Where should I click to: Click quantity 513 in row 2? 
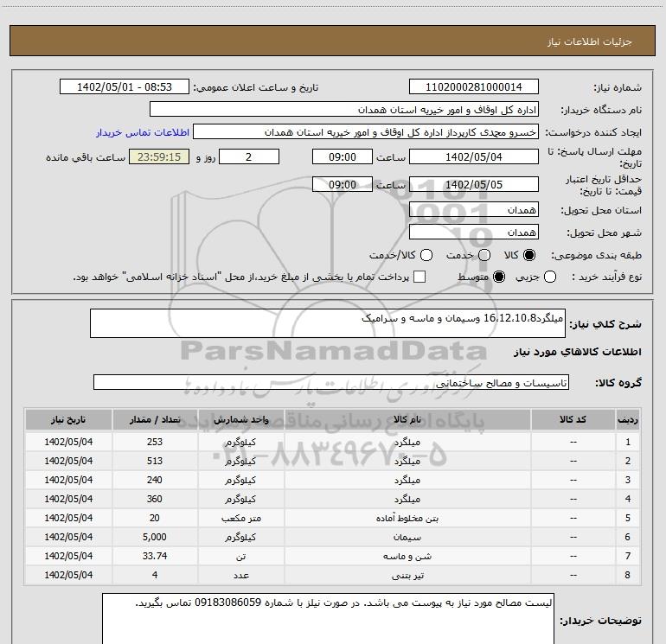155,461
